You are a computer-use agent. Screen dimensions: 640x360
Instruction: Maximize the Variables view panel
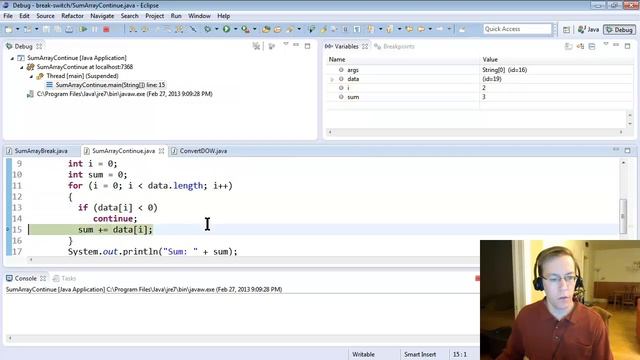tap(627, 46)
